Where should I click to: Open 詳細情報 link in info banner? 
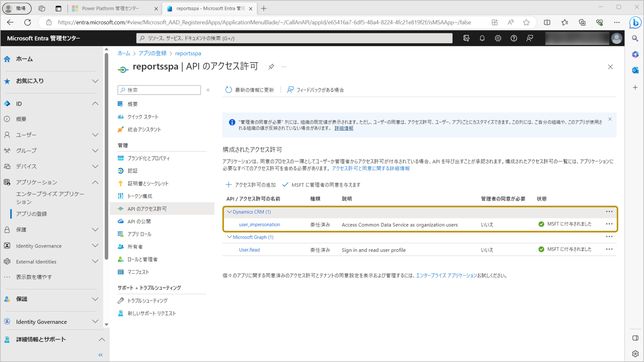(343, 128)
